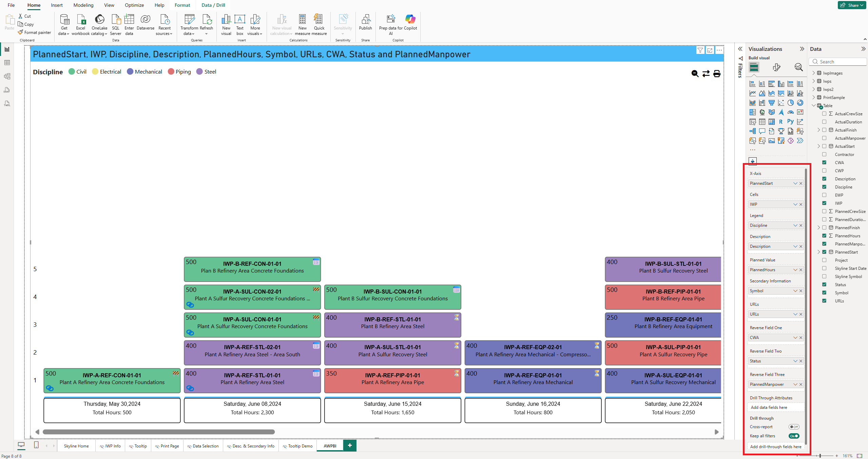
Task: Uncheck the Description field checkbox
Action: pos(824,179)
